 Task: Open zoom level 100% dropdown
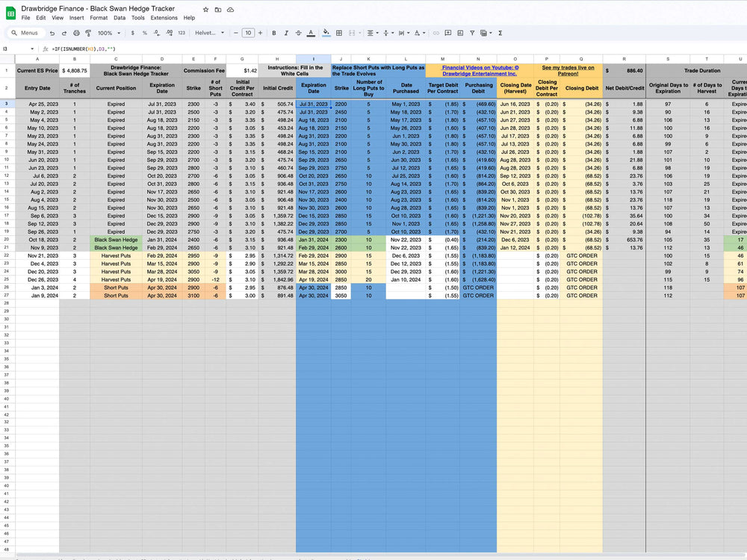tap(109, 34)
